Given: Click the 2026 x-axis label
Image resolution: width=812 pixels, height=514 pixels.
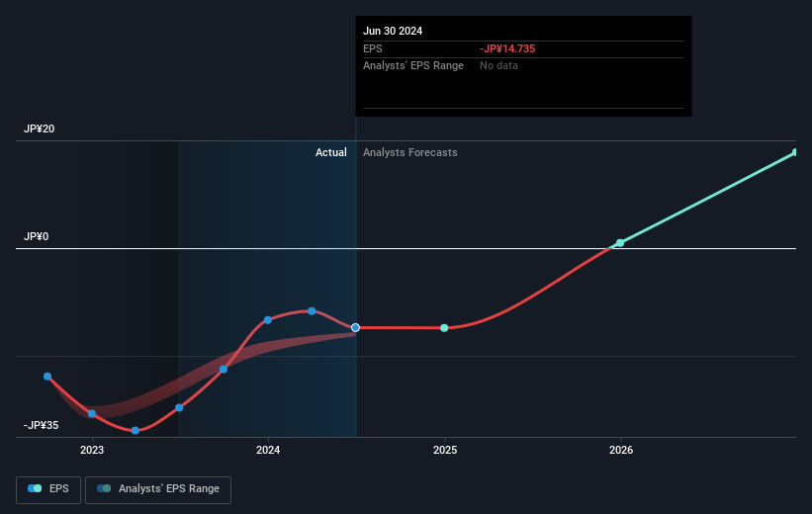Looking at the screenshot, I should pyautogui.click(x=621, y=451).
